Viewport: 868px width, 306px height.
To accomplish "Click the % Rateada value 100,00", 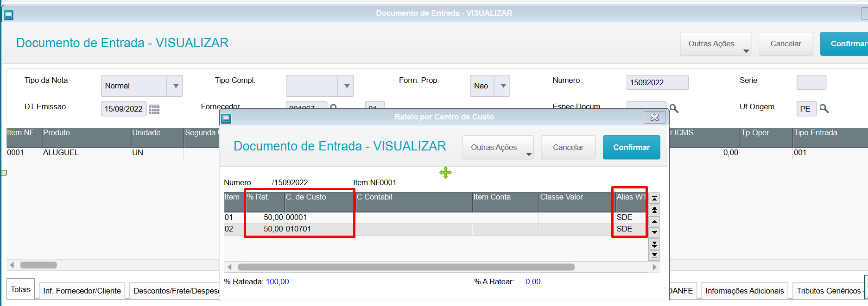I will pyautogui.click(x=277, y=281).
